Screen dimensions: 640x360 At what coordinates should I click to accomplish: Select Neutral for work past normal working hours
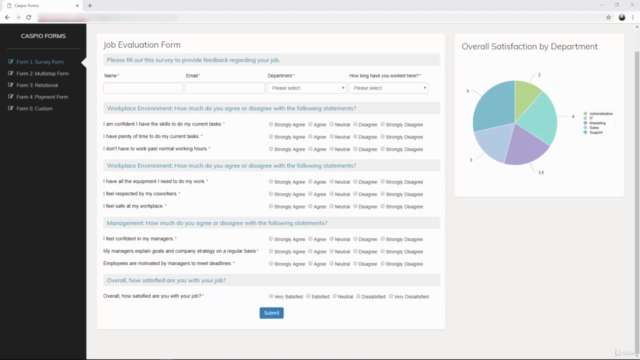click(331, 149)
